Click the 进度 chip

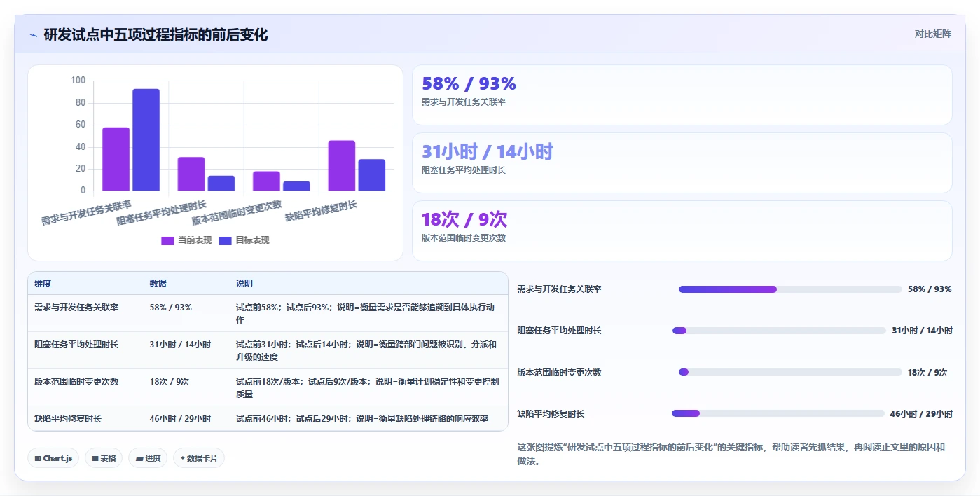pos(148,458)
